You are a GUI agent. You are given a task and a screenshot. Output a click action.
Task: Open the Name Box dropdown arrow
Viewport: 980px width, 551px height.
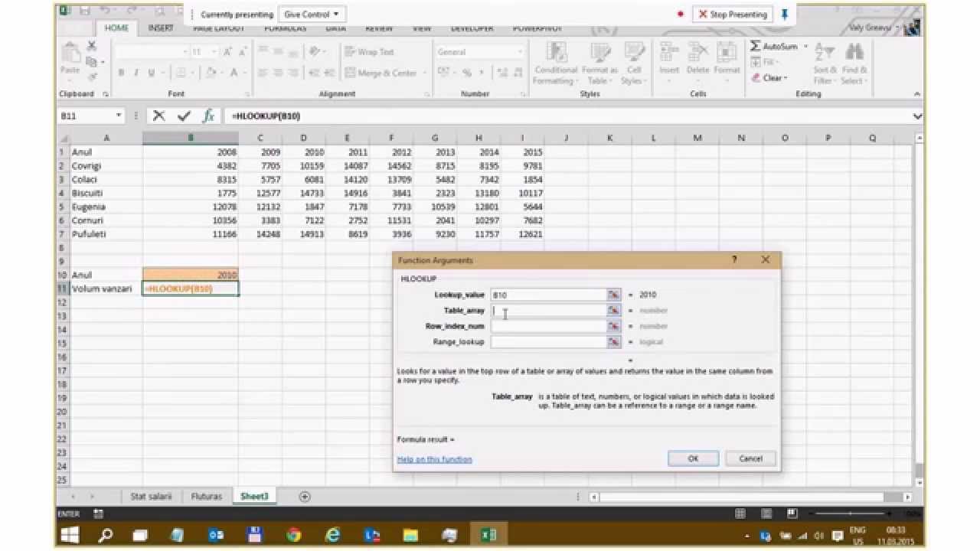119,116
